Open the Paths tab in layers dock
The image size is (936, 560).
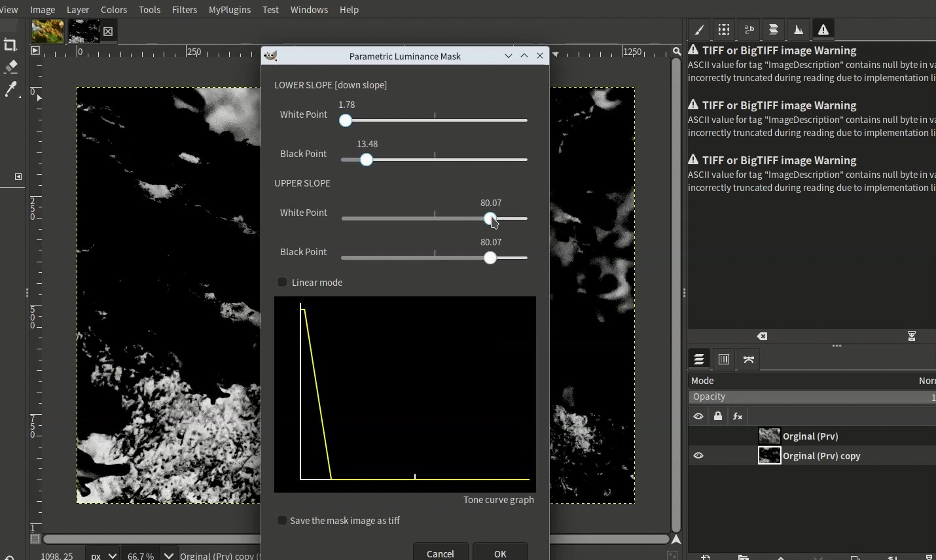(749, 359)
